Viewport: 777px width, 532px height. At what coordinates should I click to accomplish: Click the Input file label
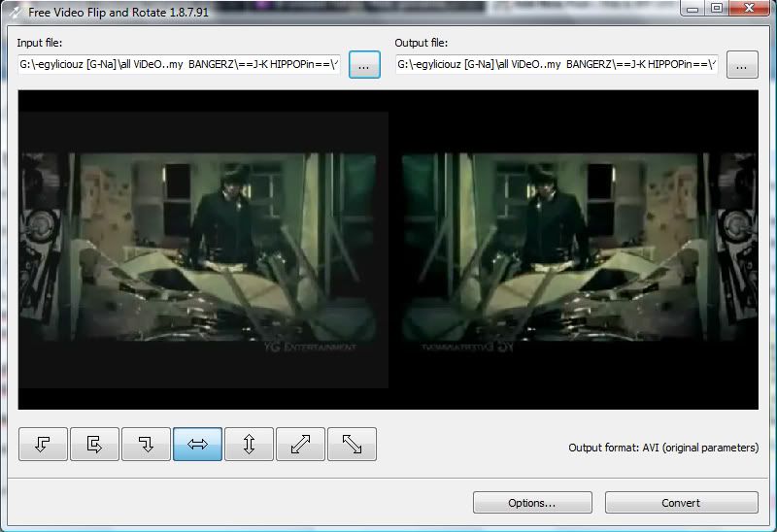[40, 43]
